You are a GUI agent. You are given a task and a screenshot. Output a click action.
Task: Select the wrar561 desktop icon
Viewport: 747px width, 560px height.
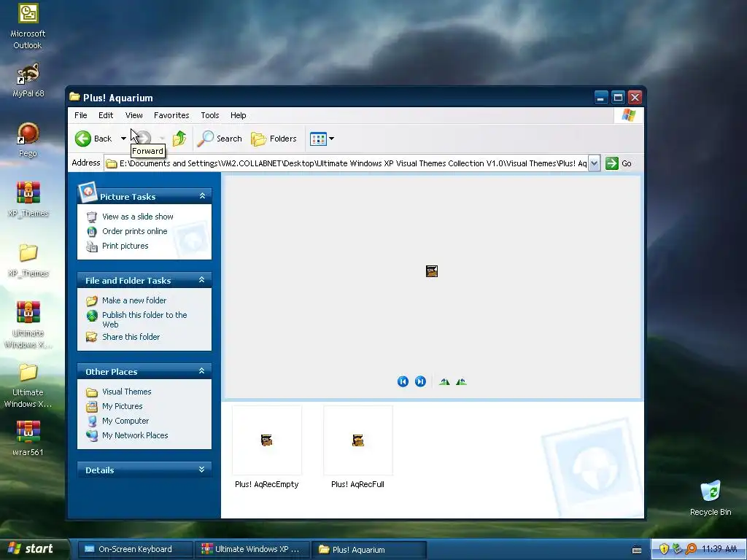[28, 438]
